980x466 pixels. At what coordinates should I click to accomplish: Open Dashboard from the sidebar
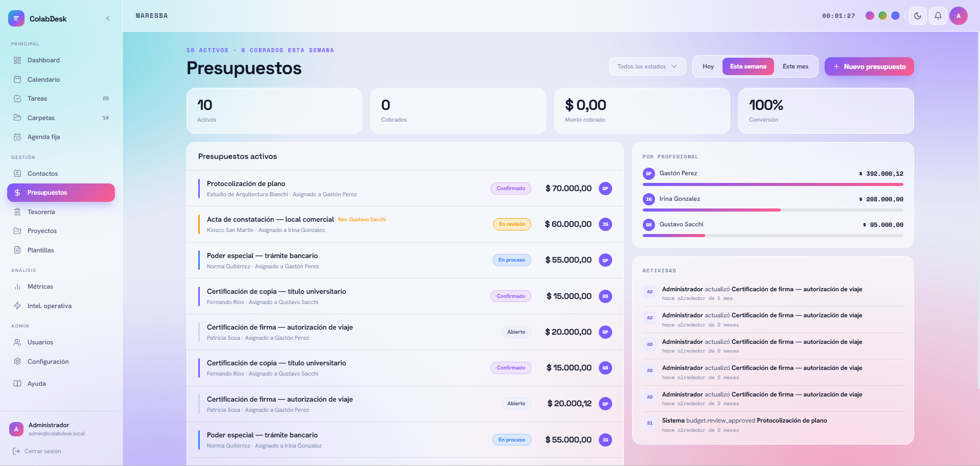[61, 60]
